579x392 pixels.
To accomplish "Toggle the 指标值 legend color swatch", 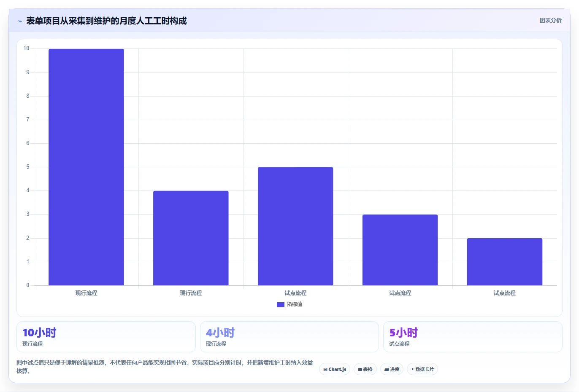I will [281, 304].
